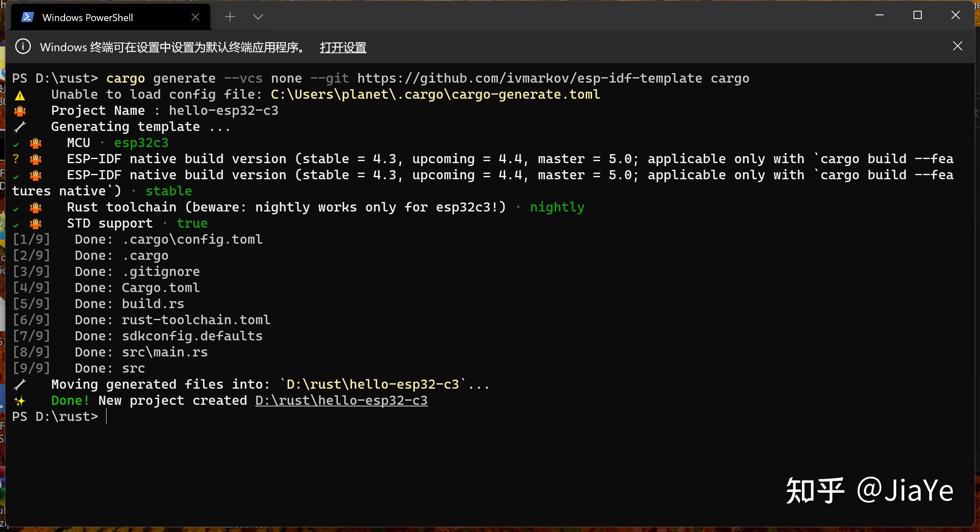Expand the new tab profile dropdown
Image resolution: width=980 pixels, height=532 pixels.
[x=258, y=17]
